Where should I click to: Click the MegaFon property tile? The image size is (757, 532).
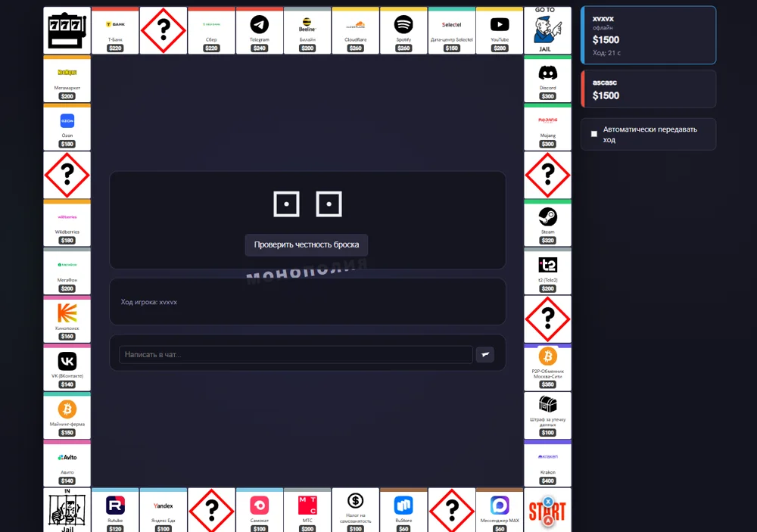pyautogui.click(x=67, y=271)
